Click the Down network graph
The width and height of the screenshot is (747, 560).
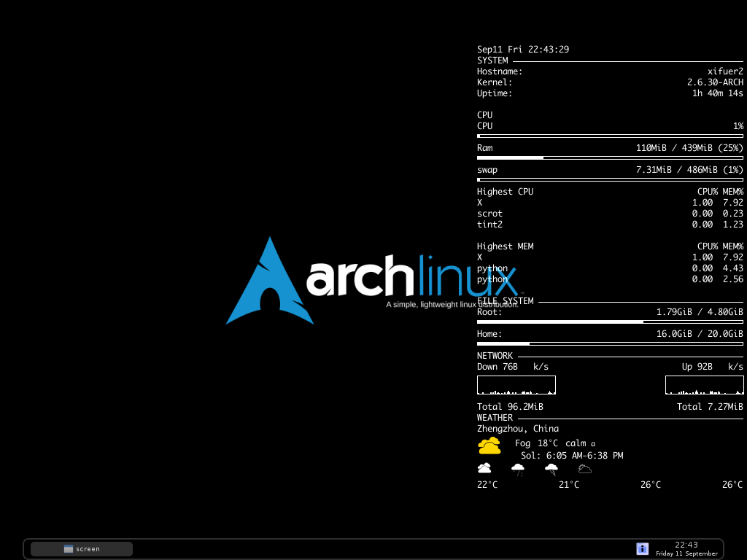(516, 385)
